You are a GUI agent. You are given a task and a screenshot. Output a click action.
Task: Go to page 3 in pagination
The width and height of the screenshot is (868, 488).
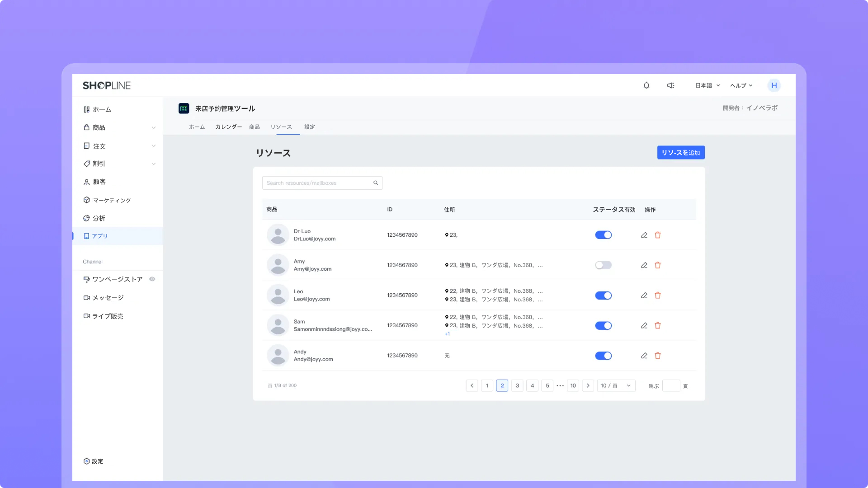(517, 385)
